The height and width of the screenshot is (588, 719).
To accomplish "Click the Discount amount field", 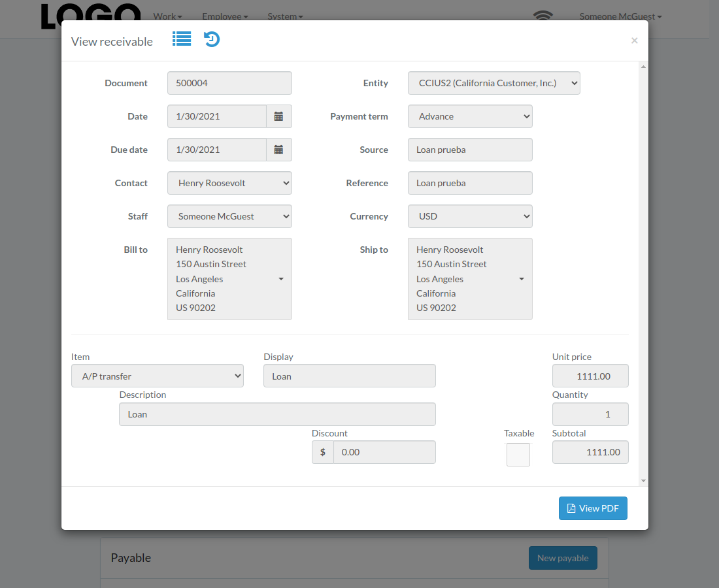I will (x=385, y=452).
